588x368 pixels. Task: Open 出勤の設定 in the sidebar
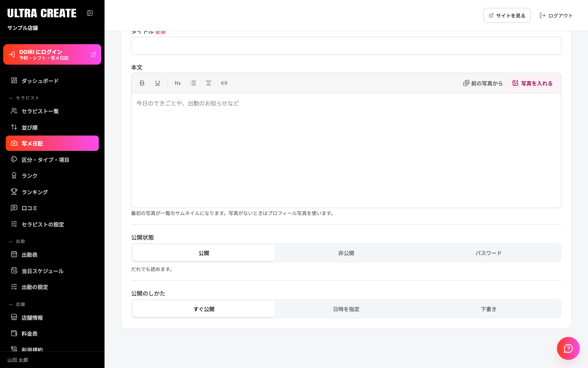(x=52, y=287)
